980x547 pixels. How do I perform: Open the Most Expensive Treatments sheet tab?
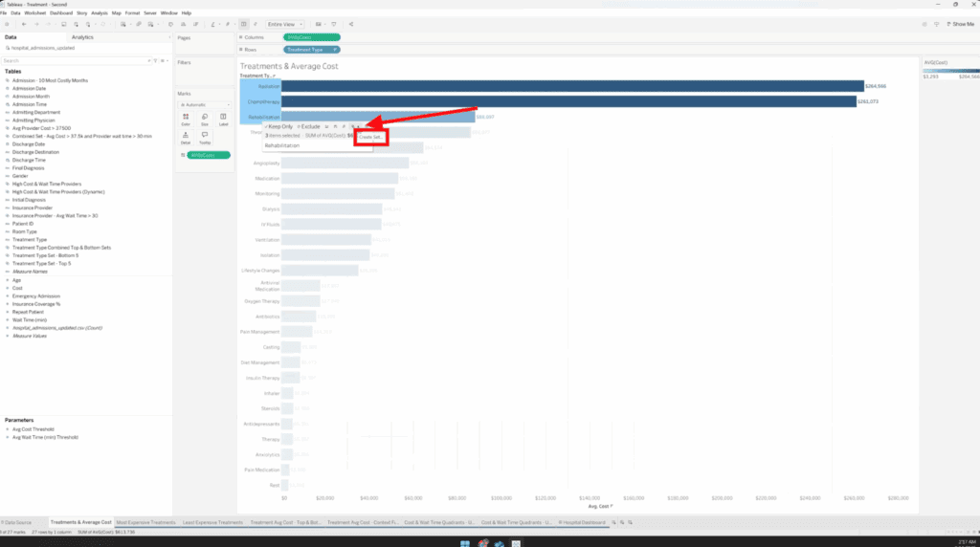click(146, 523)
